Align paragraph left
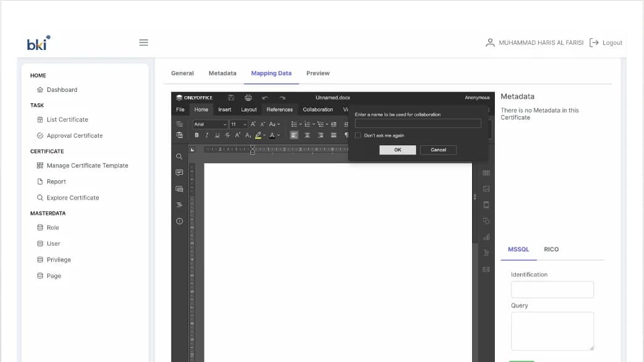Viewport: 644px width, 362px height. (x=294, y=135)
